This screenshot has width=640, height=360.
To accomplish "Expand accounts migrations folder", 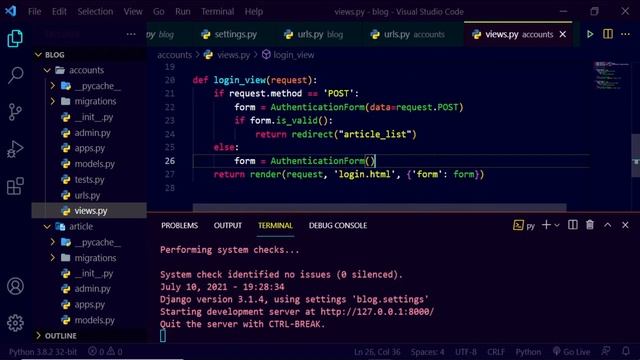I will tap(53, 101).
